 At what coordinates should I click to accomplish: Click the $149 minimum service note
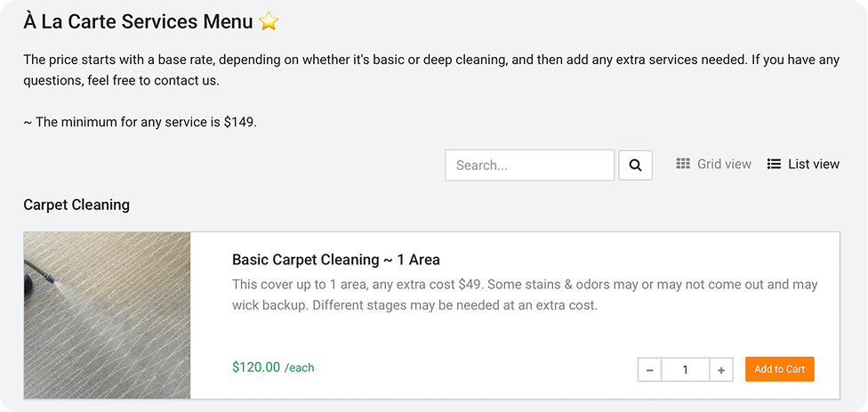click(x=140, y=122)
